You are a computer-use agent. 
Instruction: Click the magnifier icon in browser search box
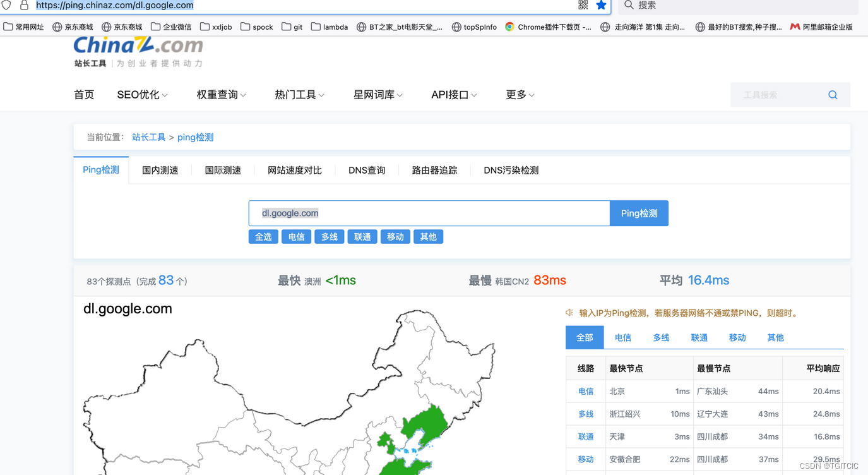tap(629, 5)
